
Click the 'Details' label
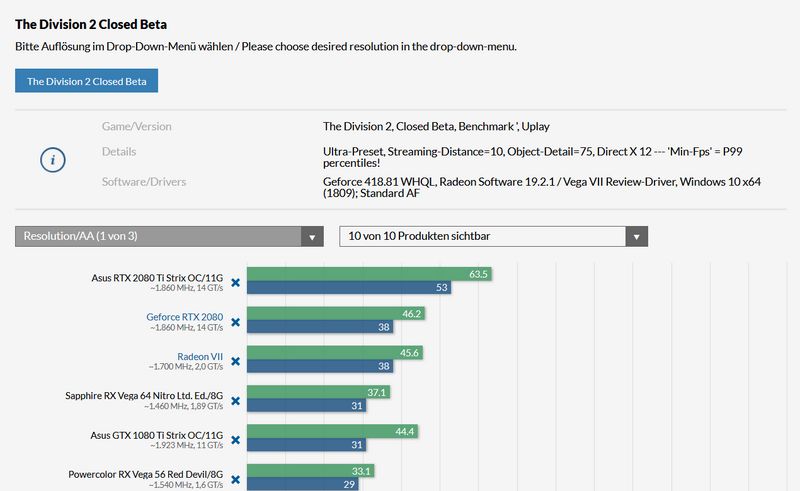point(119,151)
